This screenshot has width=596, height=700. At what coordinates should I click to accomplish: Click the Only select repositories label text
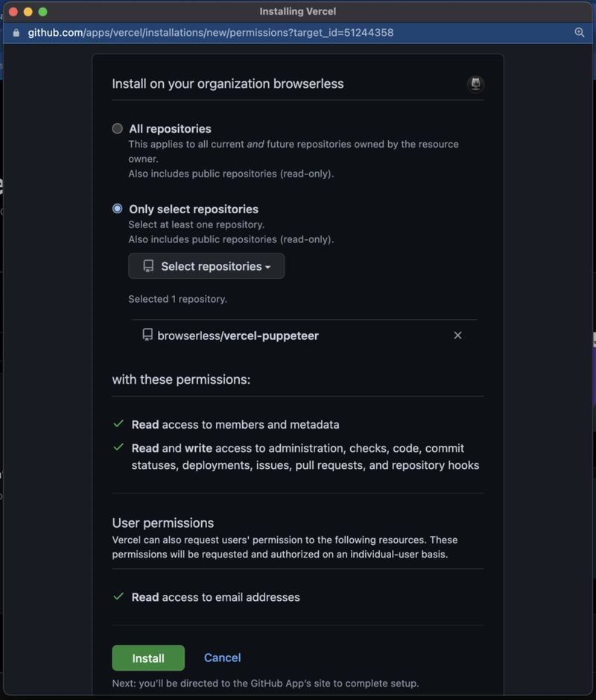[x=194, y=209]
